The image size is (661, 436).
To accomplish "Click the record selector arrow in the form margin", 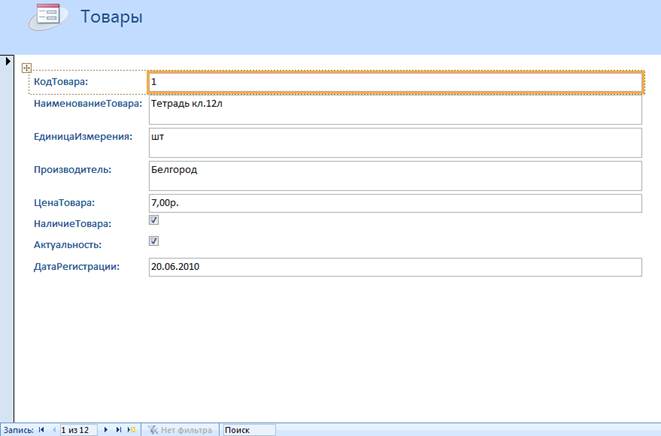I will pyautogui.click(x=8, y=61).
